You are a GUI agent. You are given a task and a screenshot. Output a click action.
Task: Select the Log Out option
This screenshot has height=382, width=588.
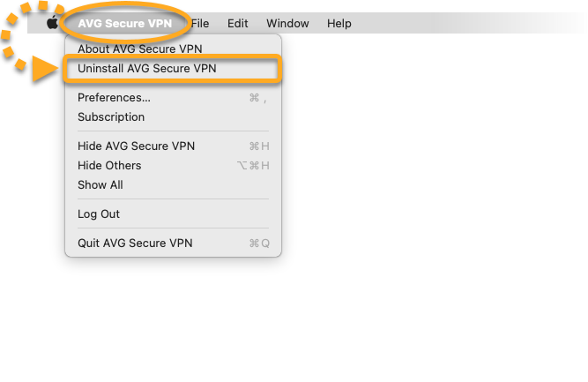[x=174, y=213]
